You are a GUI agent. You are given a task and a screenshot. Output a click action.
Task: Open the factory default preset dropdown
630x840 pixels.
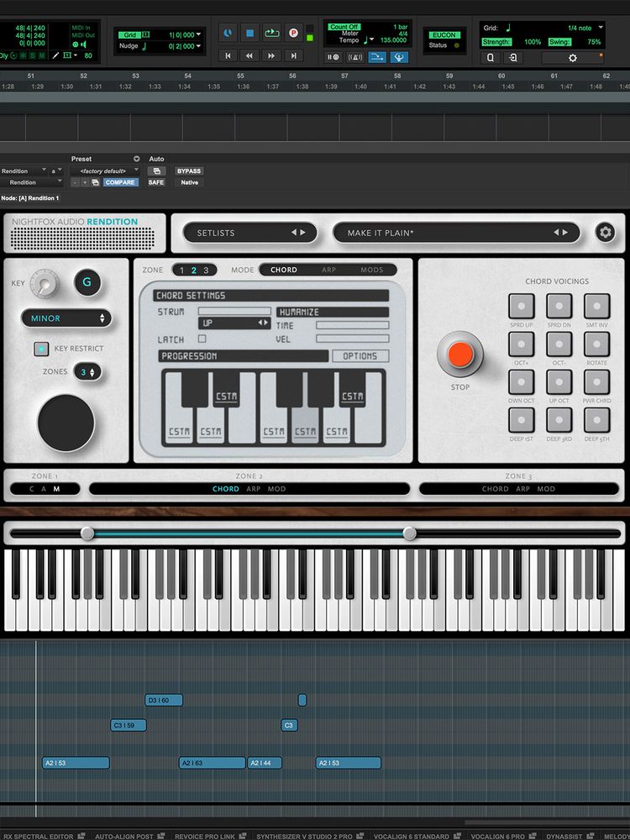click(106, 171)
